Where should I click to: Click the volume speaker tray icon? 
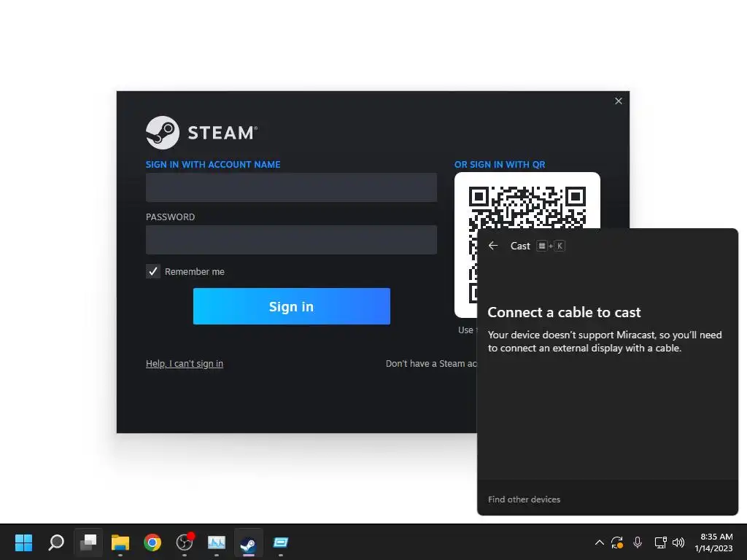[x=678, y=542]
